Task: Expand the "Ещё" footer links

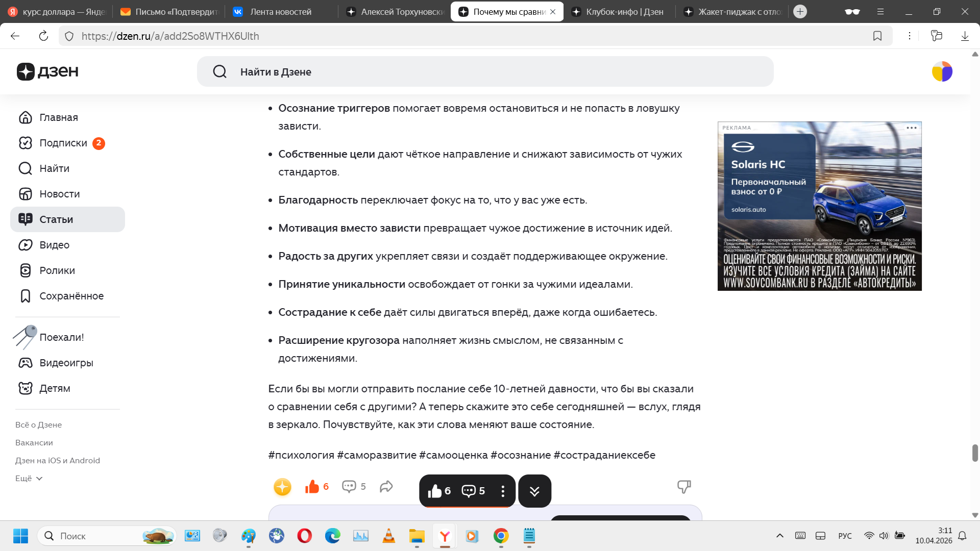Action: (29, 479)
